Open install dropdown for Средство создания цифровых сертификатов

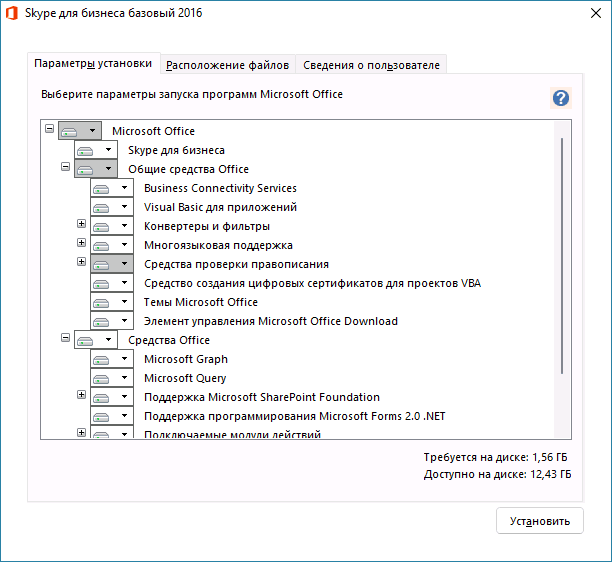tap(112, 283)
